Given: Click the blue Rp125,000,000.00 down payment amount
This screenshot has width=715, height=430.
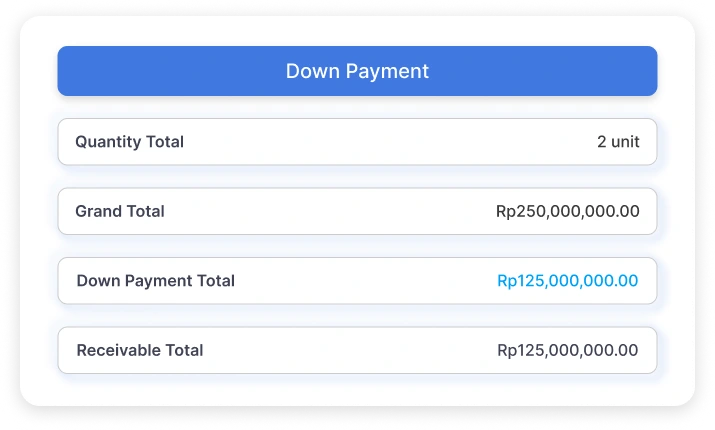Looking at the screenshot, I should 567,281.
